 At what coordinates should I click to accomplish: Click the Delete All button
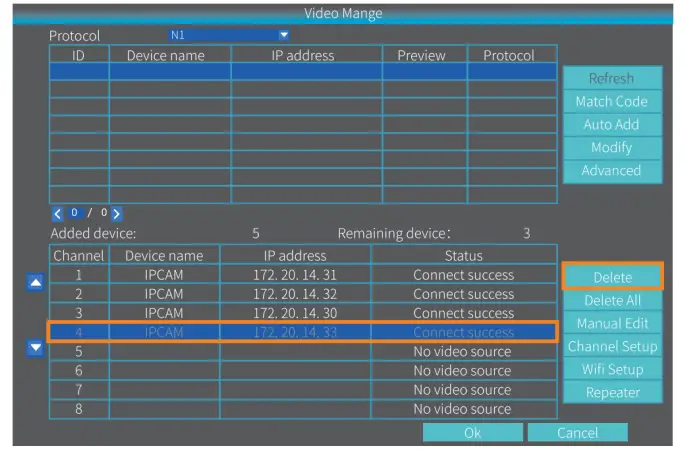[613, 300]
